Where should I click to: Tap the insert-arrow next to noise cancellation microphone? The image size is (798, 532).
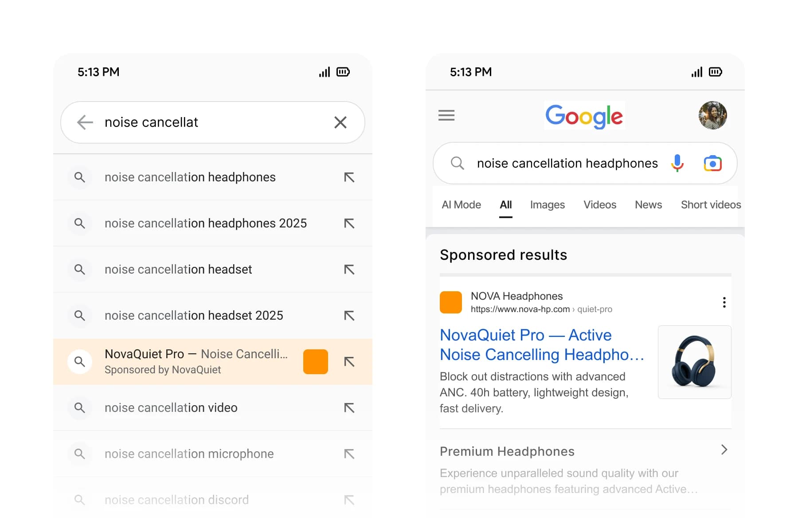[349, 454]
